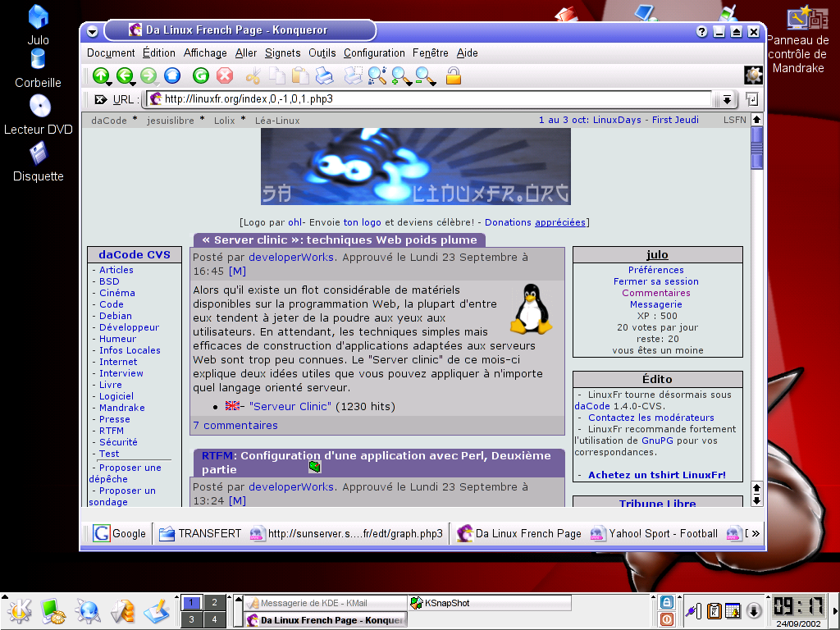Open the Google bookmark button
840x630 pixels.
(x=120, y=533)
